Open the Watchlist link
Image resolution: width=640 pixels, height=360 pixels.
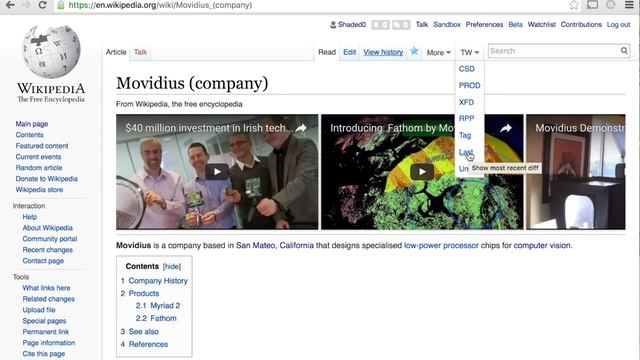point(541,24)
